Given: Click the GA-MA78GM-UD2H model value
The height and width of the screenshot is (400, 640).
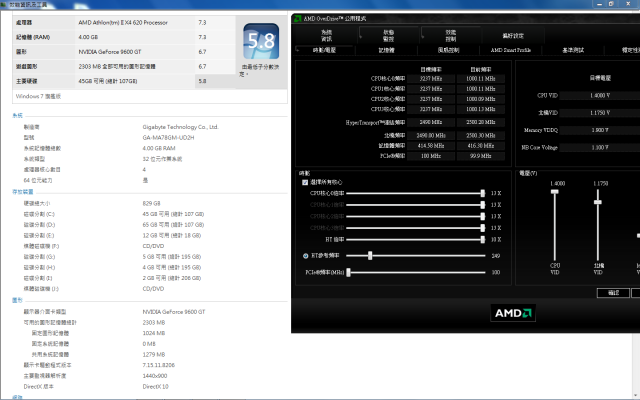Looking at the screenshot, I should (168, 138).
